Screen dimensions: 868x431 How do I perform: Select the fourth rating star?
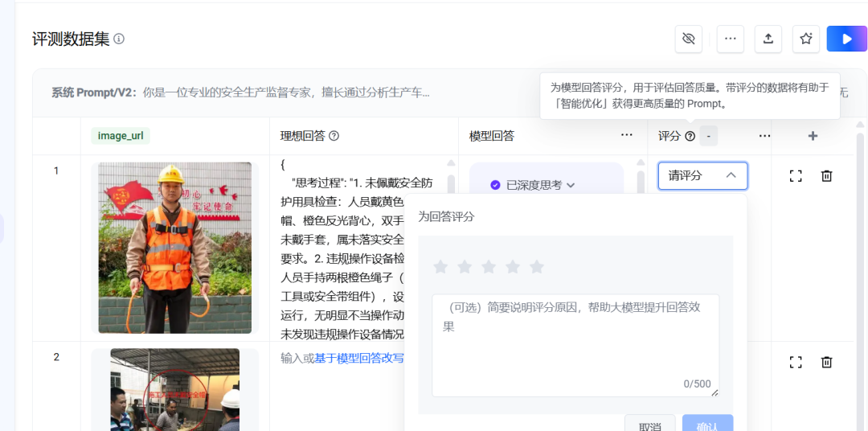coord(513,267)
